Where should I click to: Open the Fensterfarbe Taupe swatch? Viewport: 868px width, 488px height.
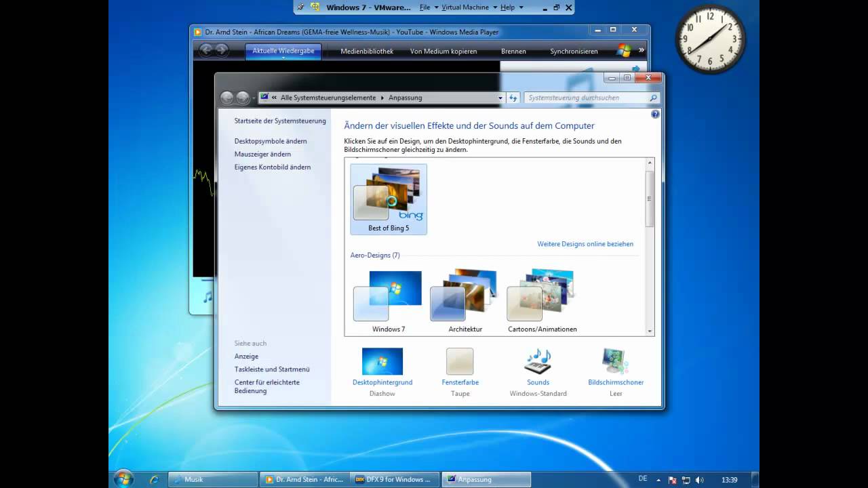(x=460, y=361)
